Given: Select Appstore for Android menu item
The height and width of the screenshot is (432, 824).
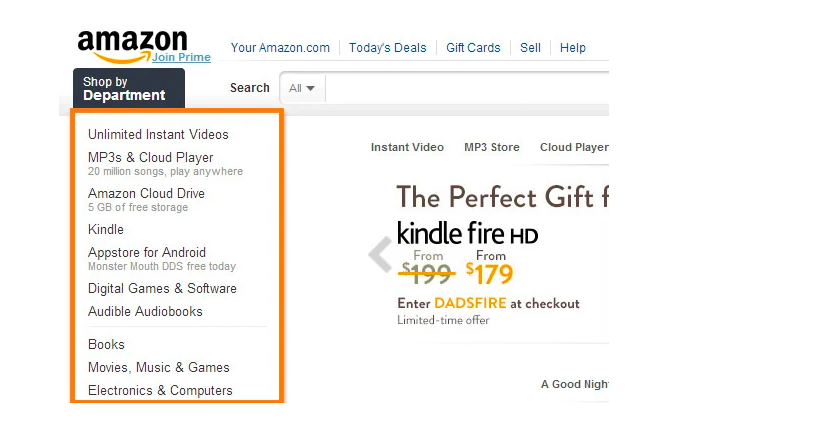Looking at the screenshot, I should point(147,252).
